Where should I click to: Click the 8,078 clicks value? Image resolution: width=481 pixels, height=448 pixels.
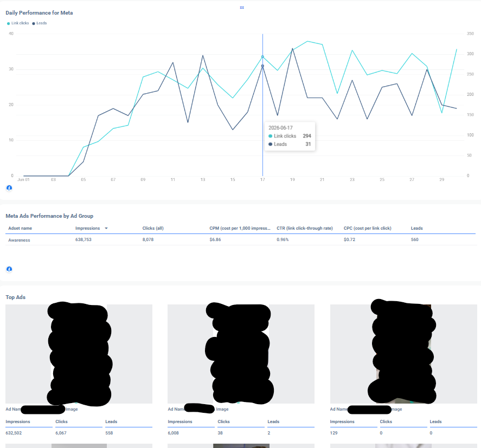pos(148,239)
